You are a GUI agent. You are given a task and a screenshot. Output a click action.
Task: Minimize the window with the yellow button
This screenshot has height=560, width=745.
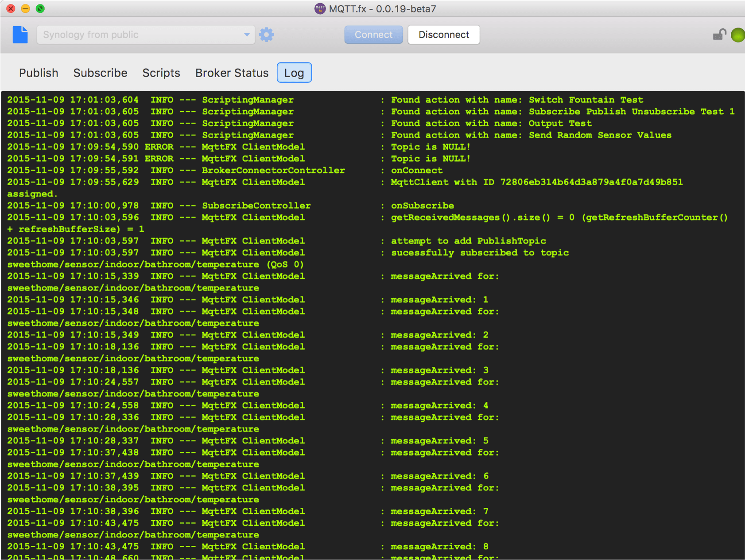pyautogui.click(x=25, y=8)
